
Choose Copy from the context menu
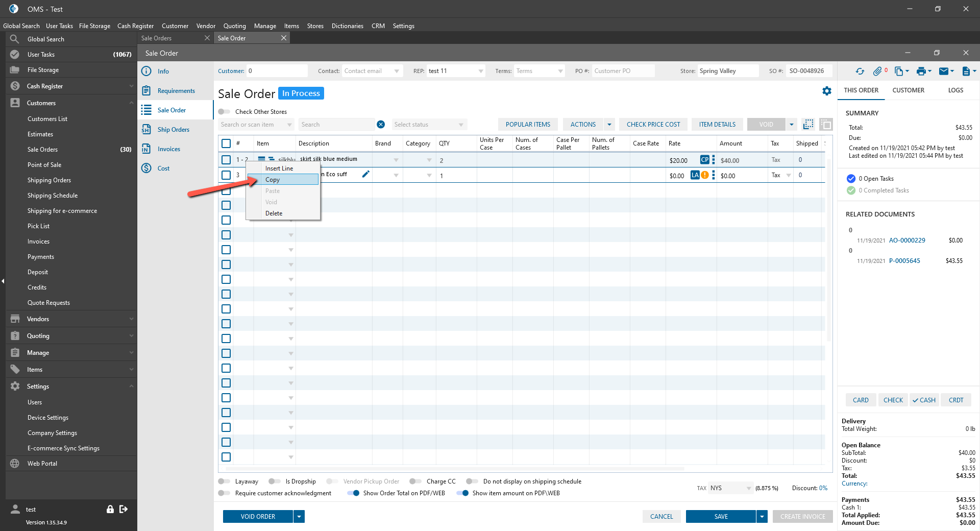(273, 180)
